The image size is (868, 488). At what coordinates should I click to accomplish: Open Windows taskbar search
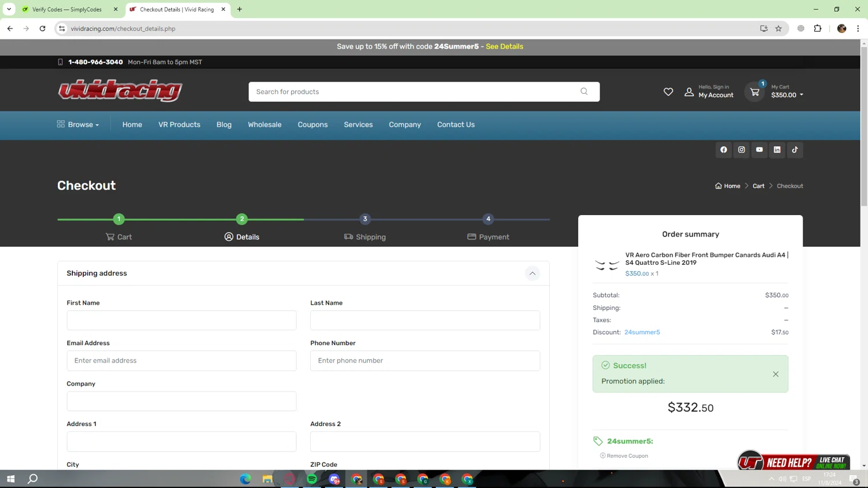point(33,479)
